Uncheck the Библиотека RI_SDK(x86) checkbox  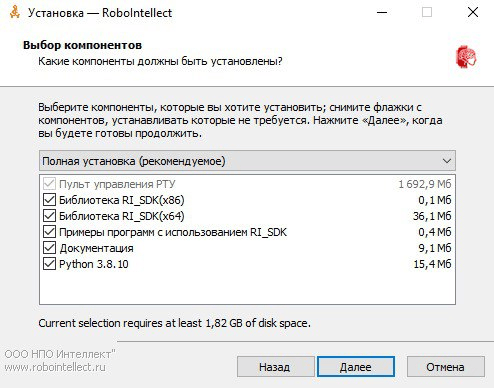pos(49,200)
